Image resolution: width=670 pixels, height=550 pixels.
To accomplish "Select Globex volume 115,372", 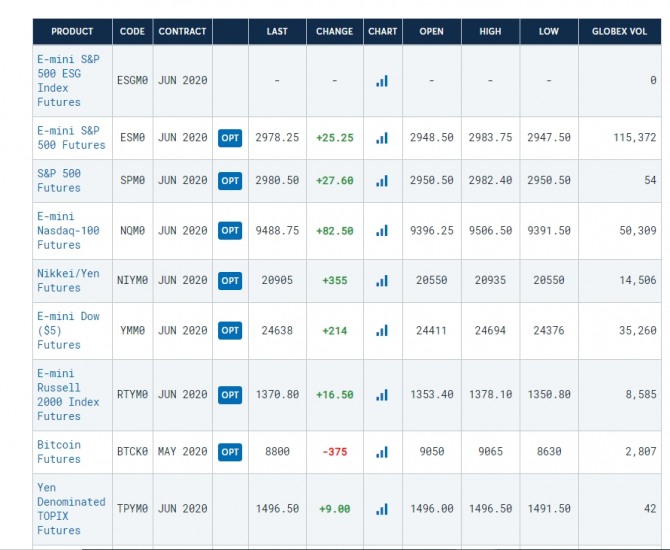I will [x=635, y=138].
